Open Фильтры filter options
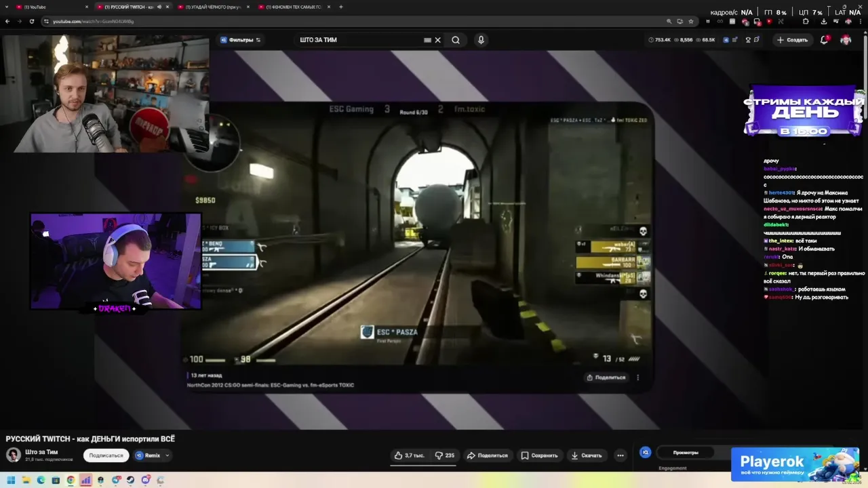The height and width of the screenshot is (488, 868). pos(241,40)
